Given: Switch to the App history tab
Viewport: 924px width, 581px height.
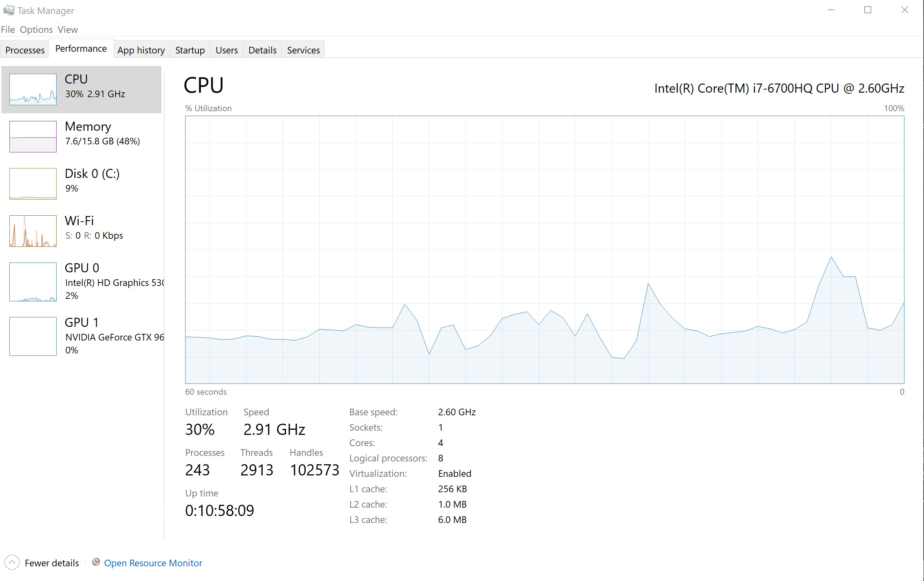Looking at the screenshot, I should [x=141, y=50].
